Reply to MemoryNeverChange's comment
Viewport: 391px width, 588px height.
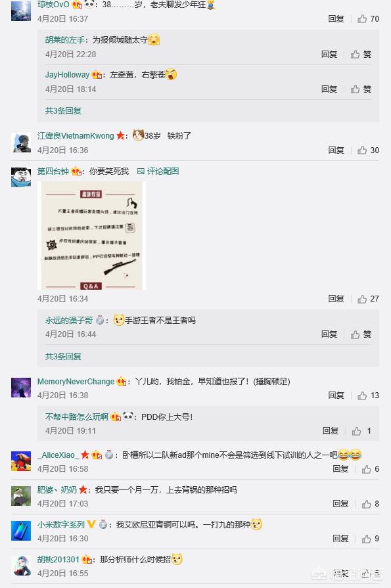pyautogui.click(x=336, y=396)
